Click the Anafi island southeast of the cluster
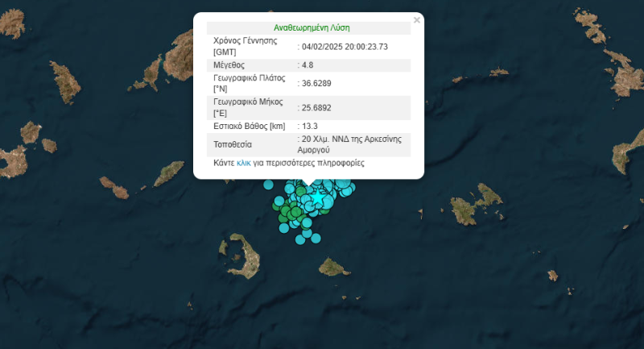 331,266
